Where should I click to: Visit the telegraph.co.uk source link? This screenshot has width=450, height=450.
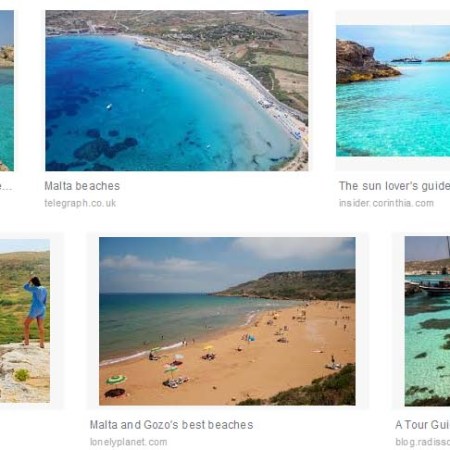point(80,203)
